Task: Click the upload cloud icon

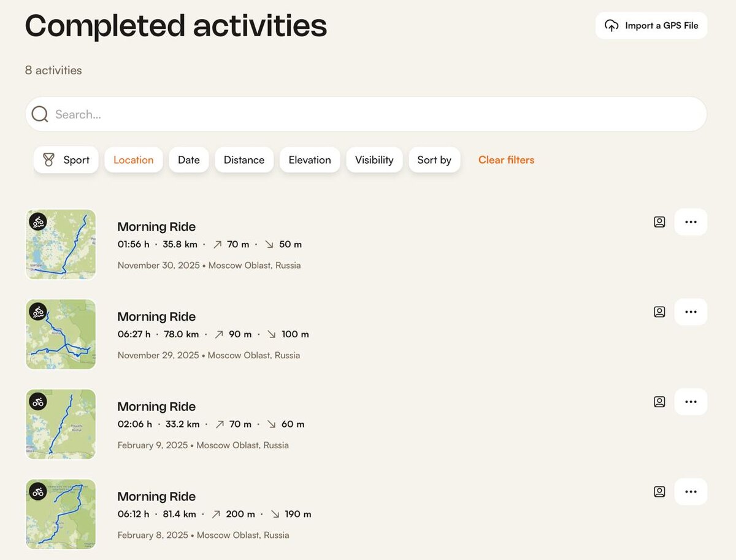Action: coord(611,26)
